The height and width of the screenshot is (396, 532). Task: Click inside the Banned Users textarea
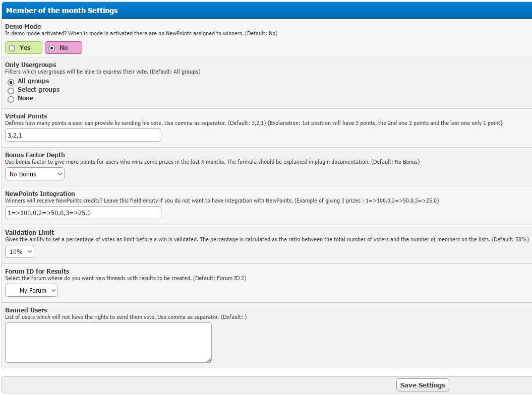pos(108,342)
